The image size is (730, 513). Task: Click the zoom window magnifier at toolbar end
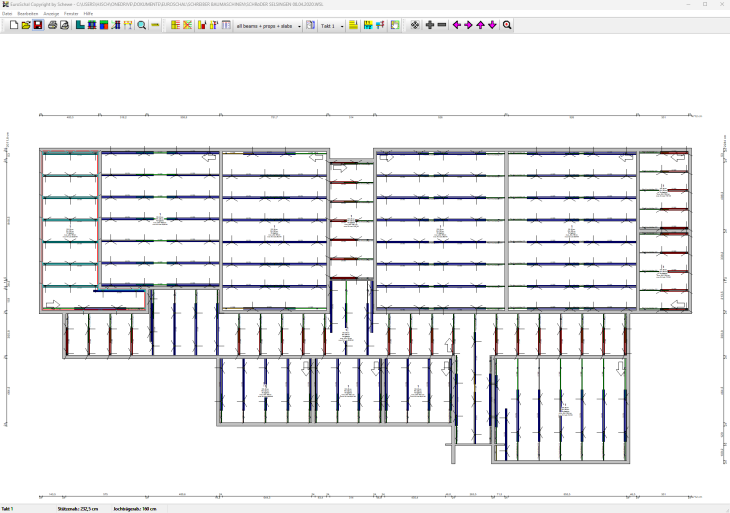(x=507, y=25)
